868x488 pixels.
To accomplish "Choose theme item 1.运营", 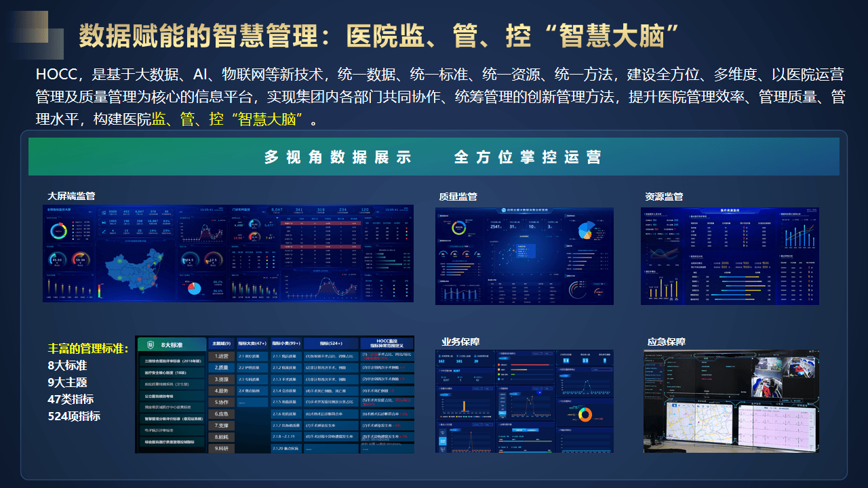I will [220, 356].
